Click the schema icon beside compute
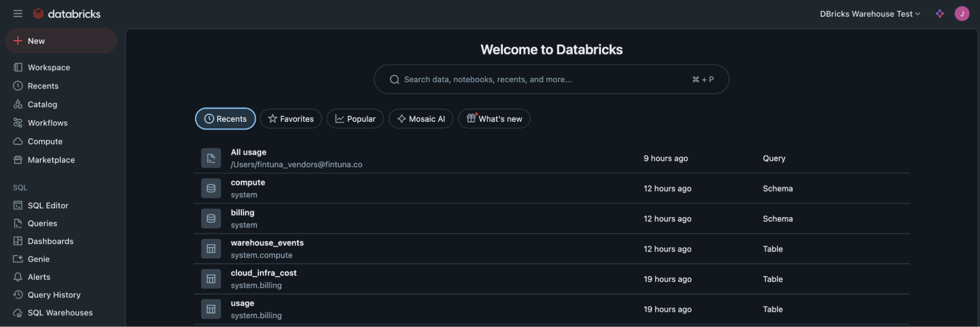The width and height of the screenshot is (980, 327). (211, 188)
